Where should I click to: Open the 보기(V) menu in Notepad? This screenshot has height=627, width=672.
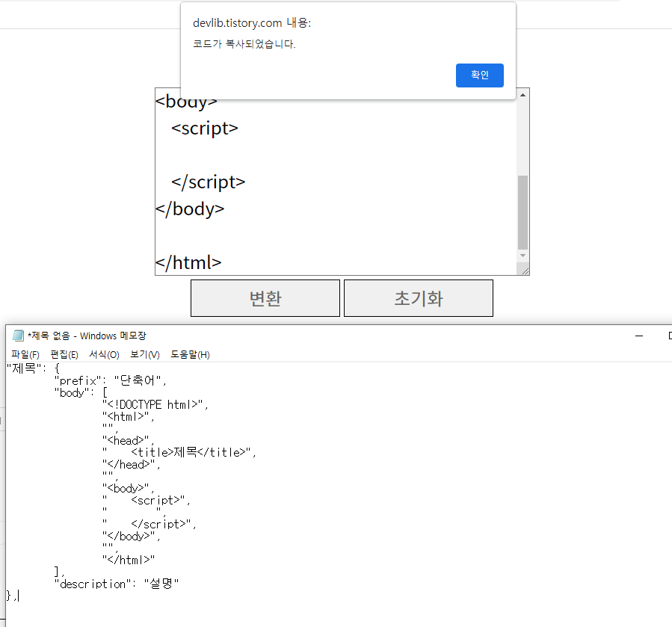tap(145, 354)
